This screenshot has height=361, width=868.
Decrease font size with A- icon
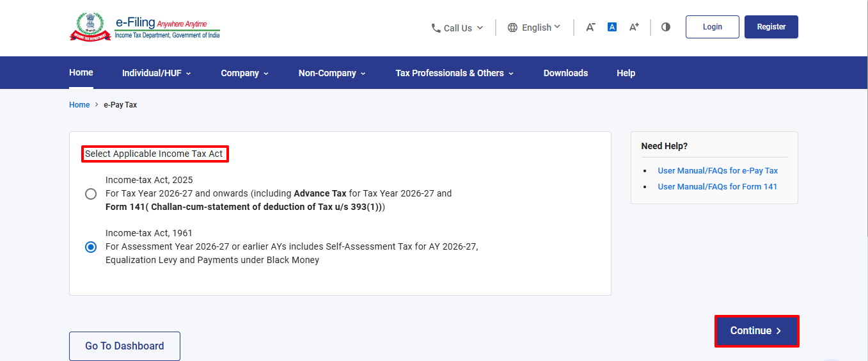pos(590,27)
